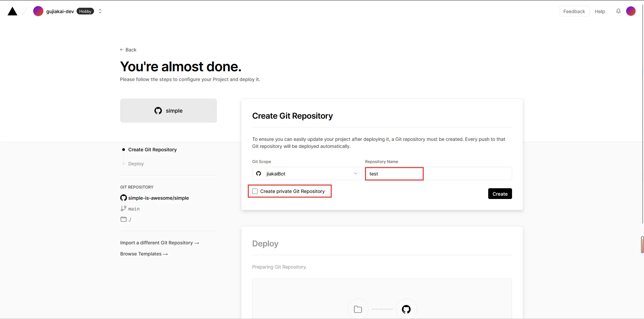Open the notifications bell
This screenshot has width=644, height=319.
point(618,11)
